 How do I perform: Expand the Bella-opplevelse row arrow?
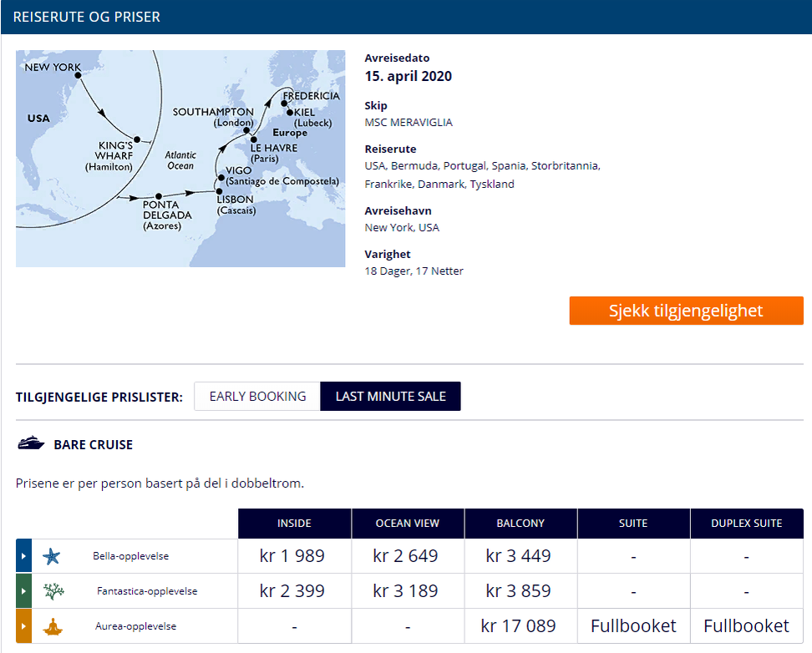(x=24, y=555)
